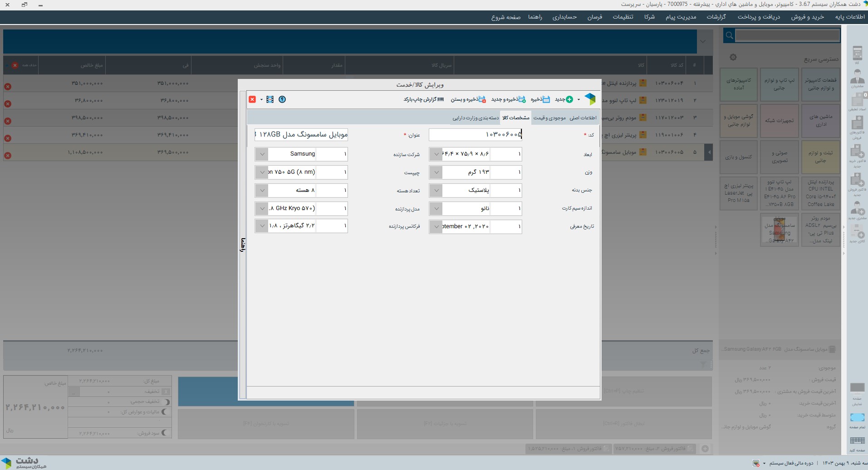Expand the اندازه سیم کارت dropdown
Screen dimensions: 868x470
tap(436, 209)
